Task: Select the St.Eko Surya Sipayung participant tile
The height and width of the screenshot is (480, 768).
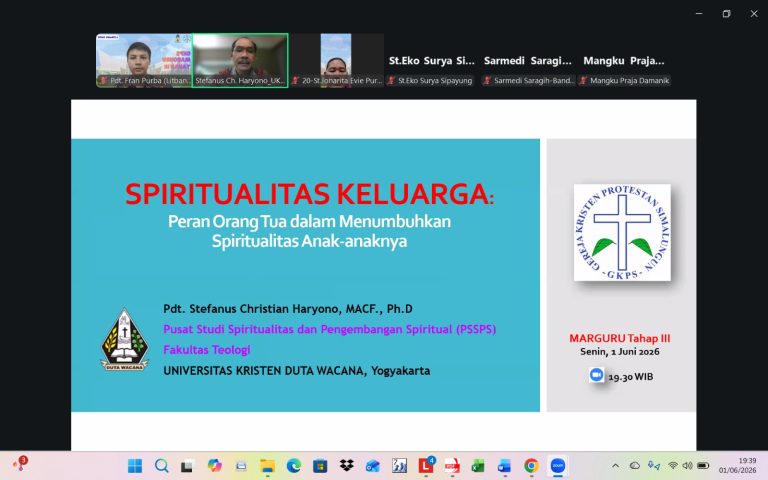Action: (x=432, y=60)
